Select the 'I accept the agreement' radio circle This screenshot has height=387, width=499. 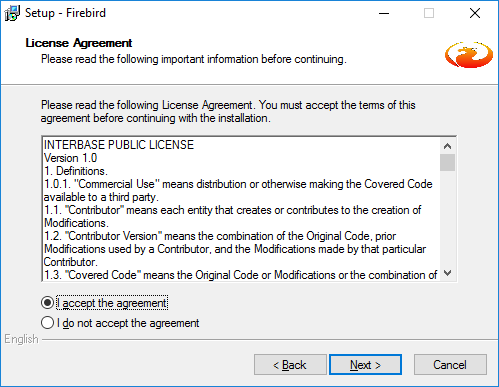[47, 303]
